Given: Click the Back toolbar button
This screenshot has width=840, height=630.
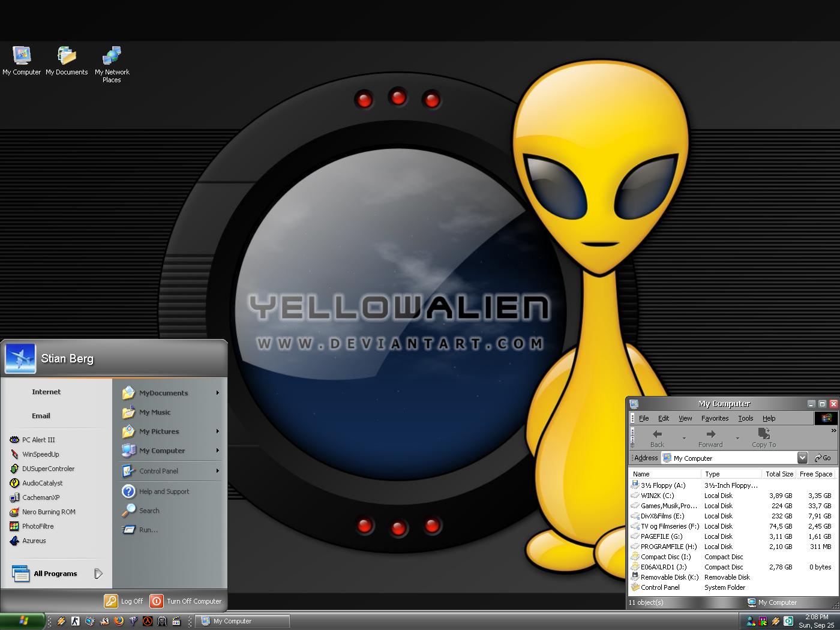Looking at the screenshot, I should 658,438.
